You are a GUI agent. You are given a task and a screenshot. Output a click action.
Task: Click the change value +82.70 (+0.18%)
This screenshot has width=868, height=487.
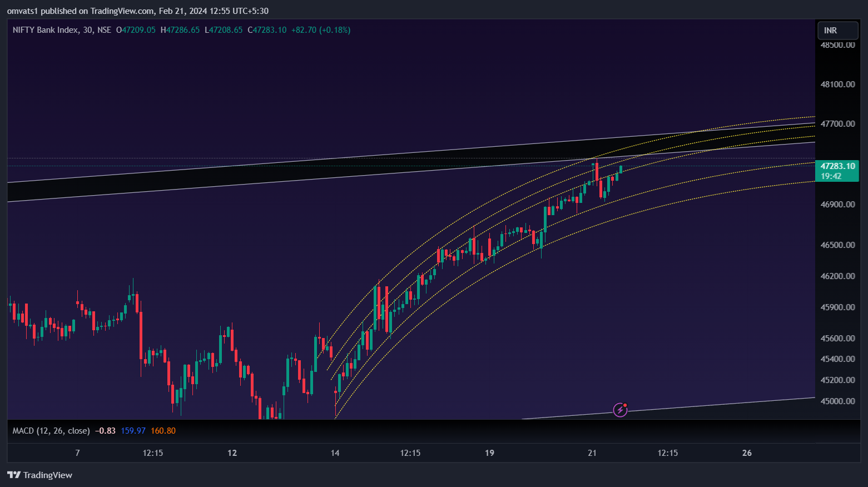(x=321, y=30)
